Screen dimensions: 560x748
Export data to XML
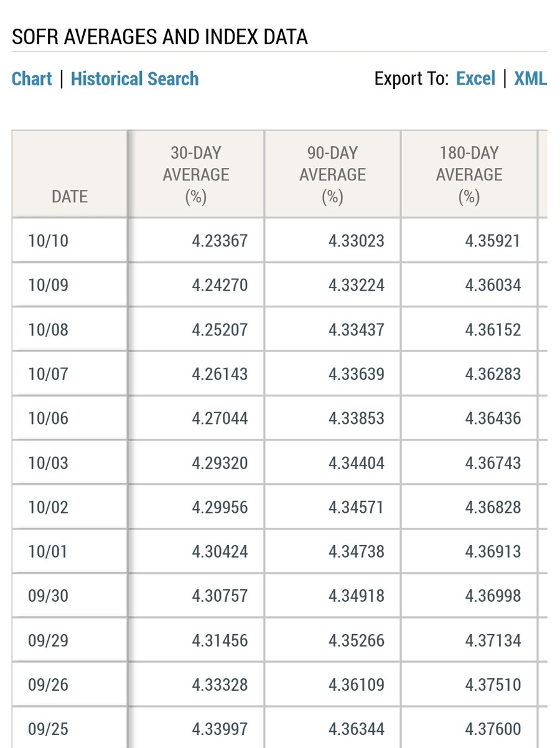[x=530, y=79]
